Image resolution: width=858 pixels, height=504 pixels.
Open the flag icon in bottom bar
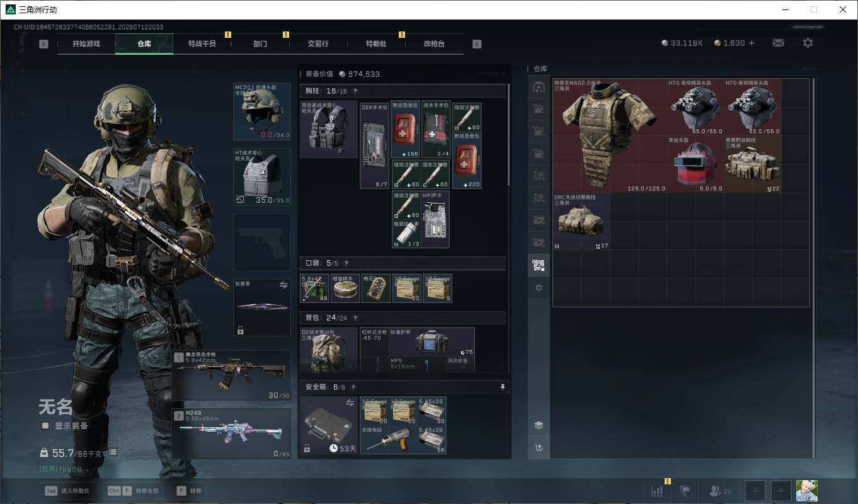click(685, 491)
